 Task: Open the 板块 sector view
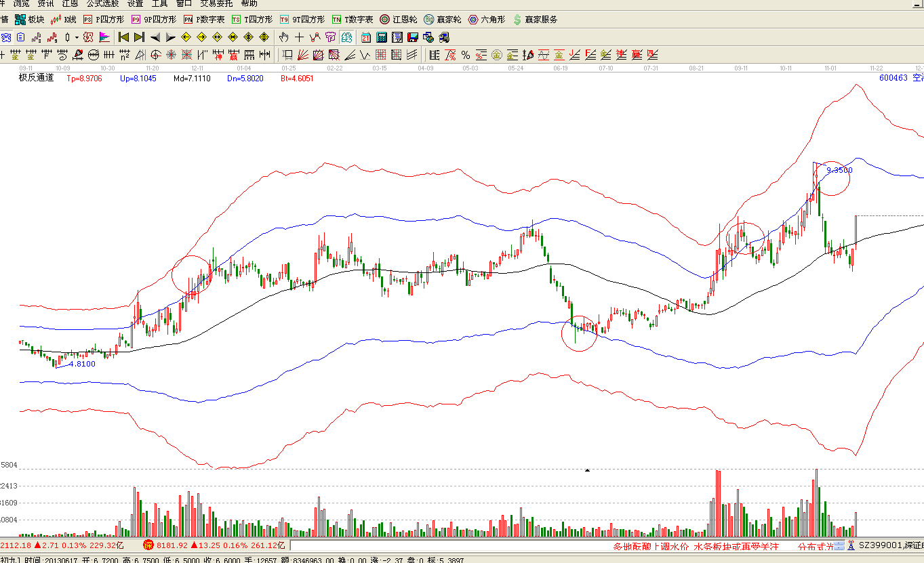click(x=29, y=20)
